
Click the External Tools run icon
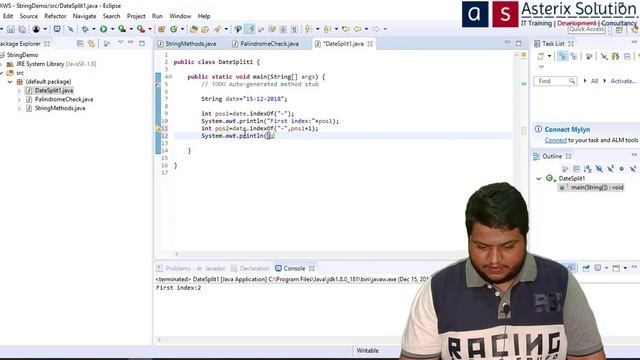(140, 29)
